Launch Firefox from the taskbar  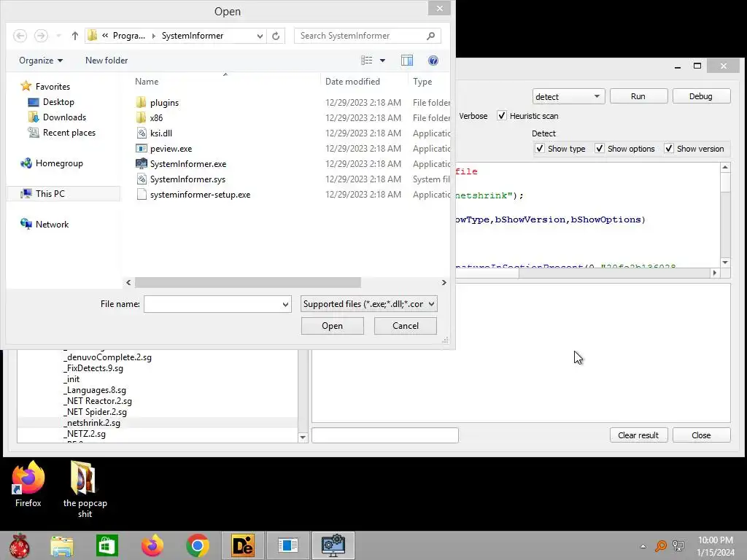[152, 545]
